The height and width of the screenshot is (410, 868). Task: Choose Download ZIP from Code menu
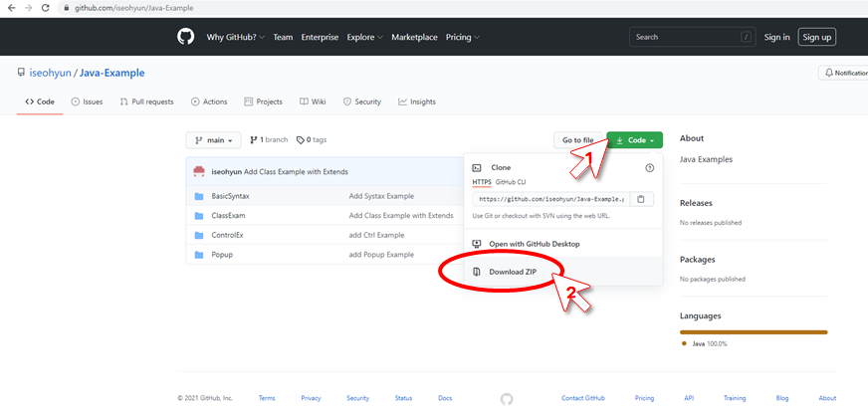pyautogui.click(x=562, y=272)
